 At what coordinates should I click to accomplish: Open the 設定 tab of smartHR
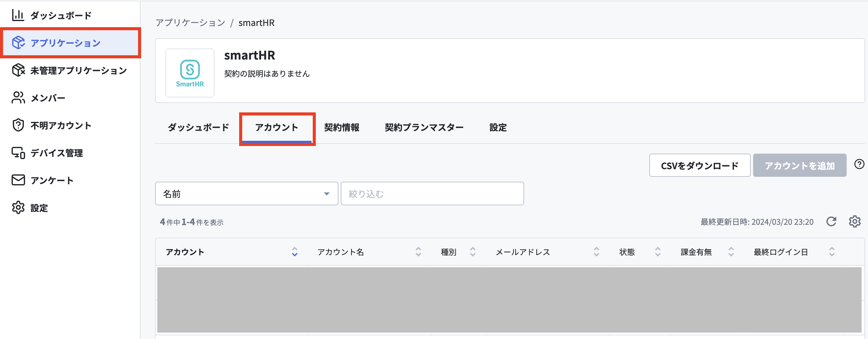[x=498, y=127]
